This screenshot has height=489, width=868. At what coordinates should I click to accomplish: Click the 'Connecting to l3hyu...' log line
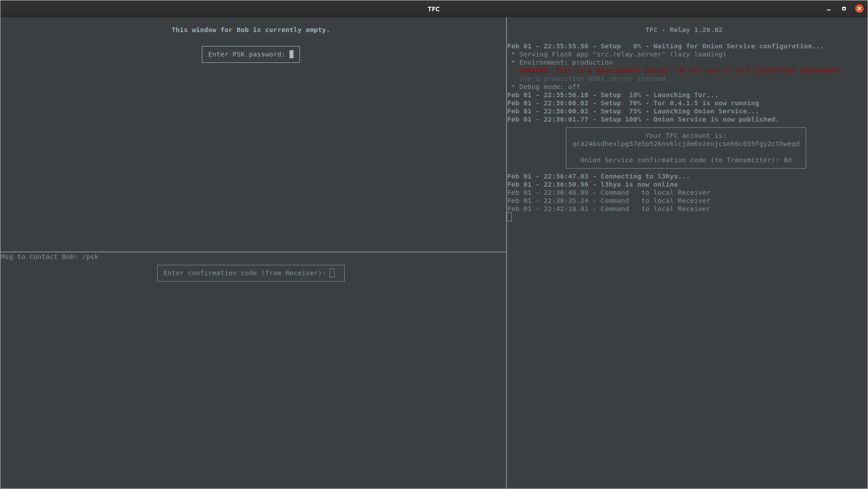tap(598, 177)
